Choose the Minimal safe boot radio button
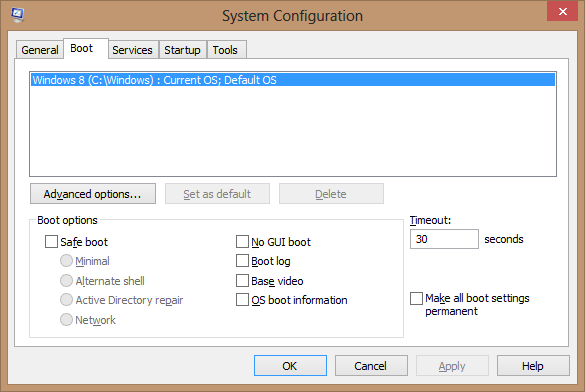Screen dimensions: 585x392 click(66, 261)
